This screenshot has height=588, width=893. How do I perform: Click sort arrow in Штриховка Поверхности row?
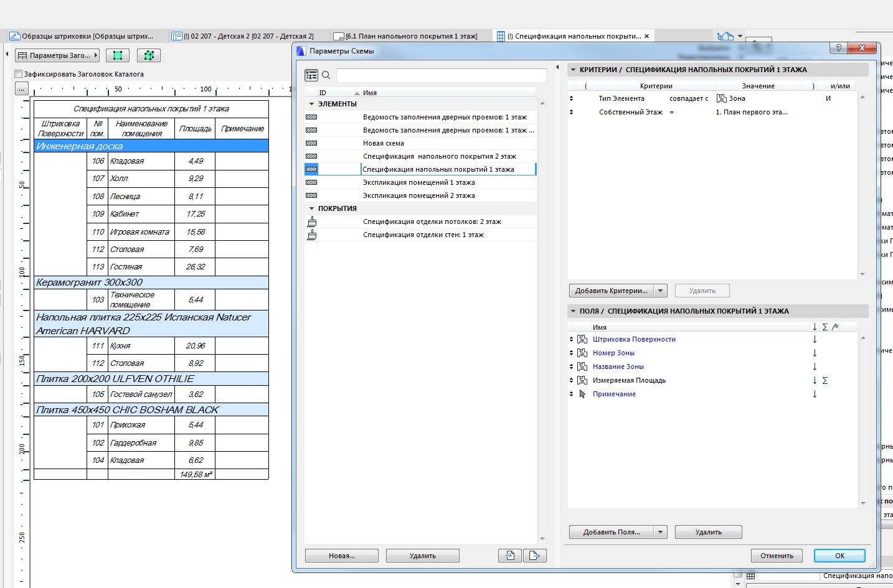[x=815, y=339]
